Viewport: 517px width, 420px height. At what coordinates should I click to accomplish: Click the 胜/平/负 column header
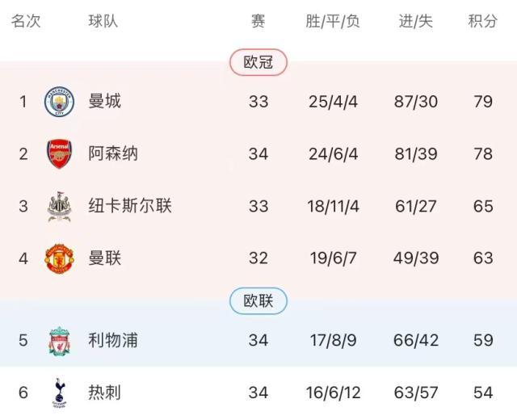pyautogui.click(x=333, y=21)
